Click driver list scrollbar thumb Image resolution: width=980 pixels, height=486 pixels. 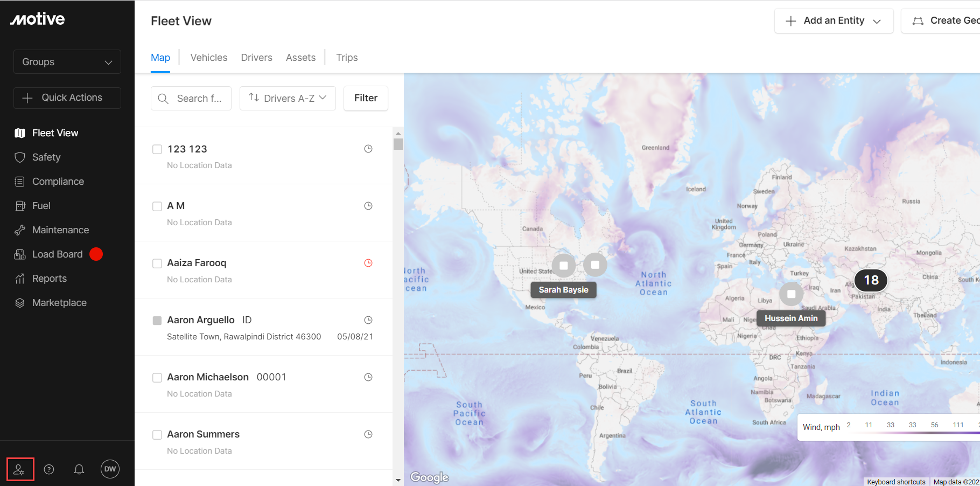coord(398,144)
